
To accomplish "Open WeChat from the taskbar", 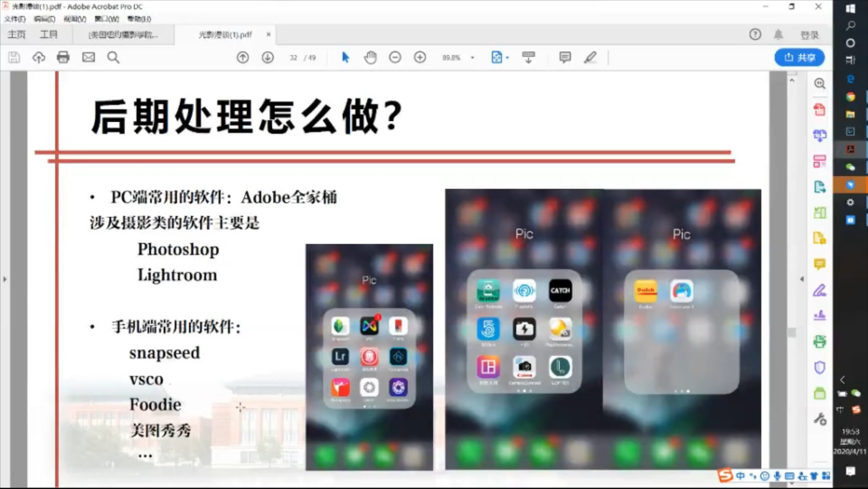I will [851, 167].
